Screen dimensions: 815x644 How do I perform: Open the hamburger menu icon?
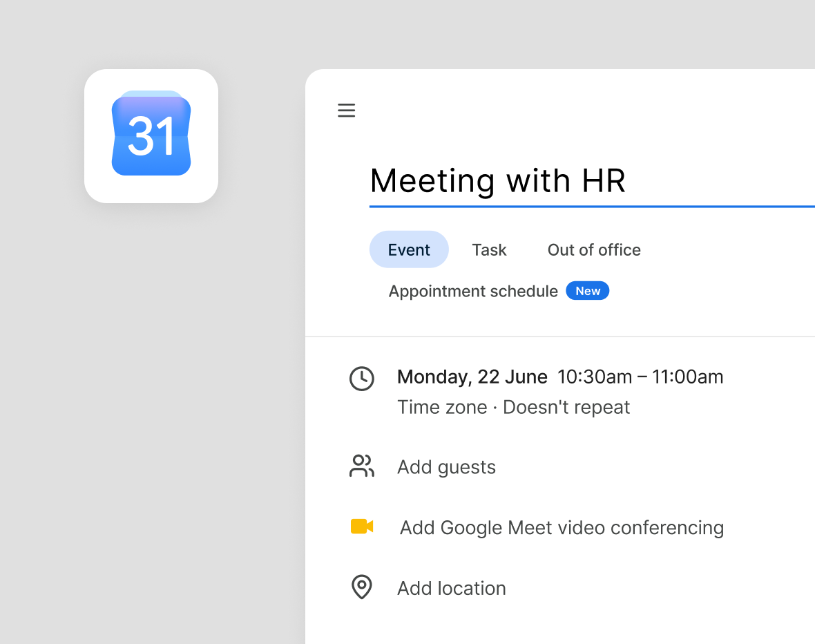[346, 111]
